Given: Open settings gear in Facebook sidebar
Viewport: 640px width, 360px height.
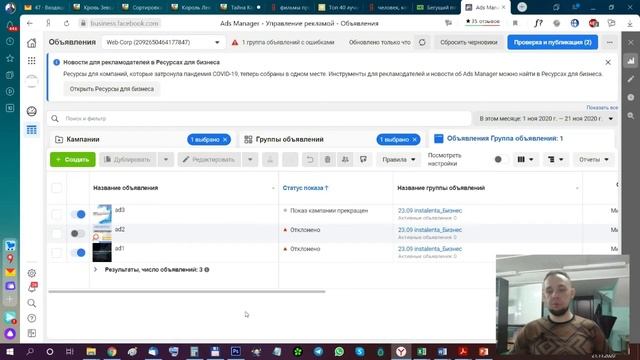Looking at the screenshot, I should pos(31,273).
